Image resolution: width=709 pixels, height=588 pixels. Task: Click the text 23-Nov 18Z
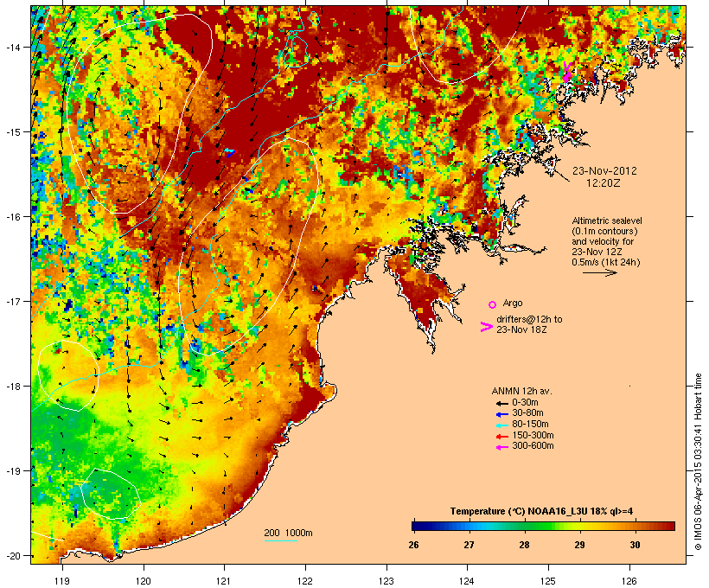click(x=521, y=329)
